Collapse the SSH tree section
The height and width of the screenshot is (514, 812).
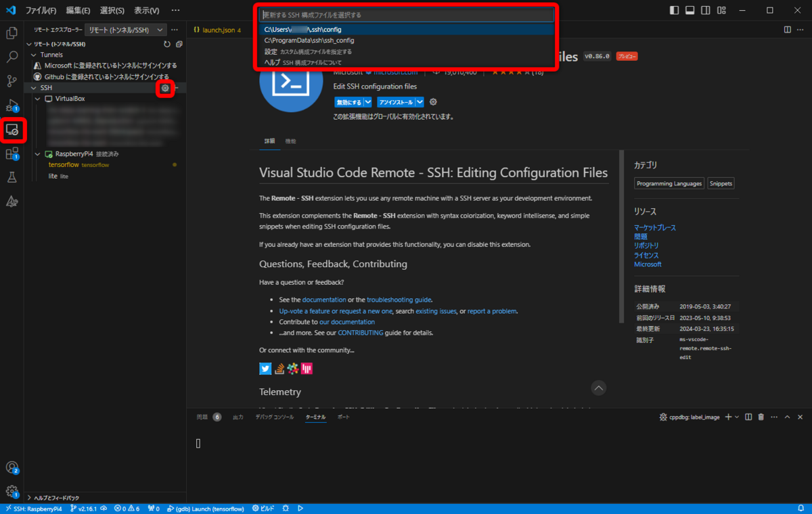pyautogui.click(x=35, y=88)
